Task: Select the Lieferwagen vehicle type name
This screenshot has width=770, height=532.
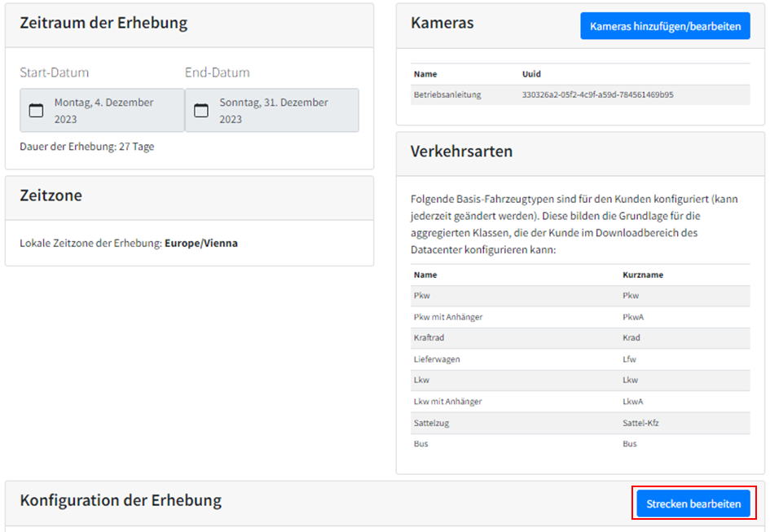Action: pyautogui.click(x=437, y=359)
